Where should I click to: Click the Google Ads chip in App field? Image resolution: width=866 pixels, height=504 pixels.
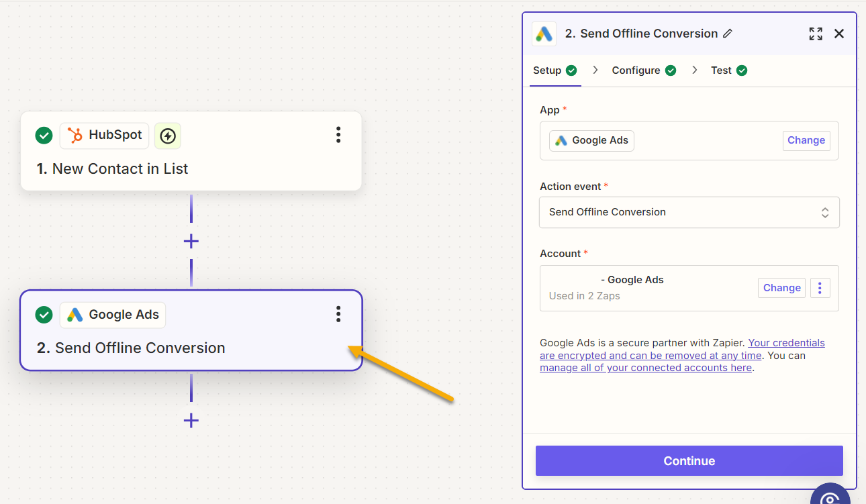[x=591, y=140]
